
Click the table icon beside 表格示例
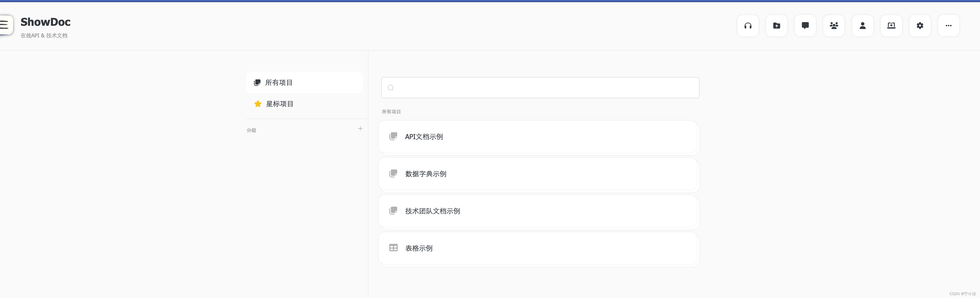tap(393, 248)
